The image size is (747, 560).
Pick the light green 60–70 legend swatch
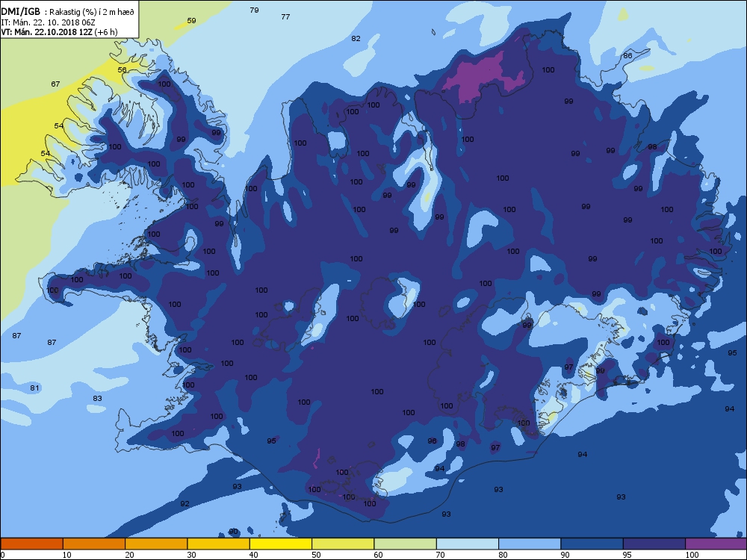click(x=406, y=544)
